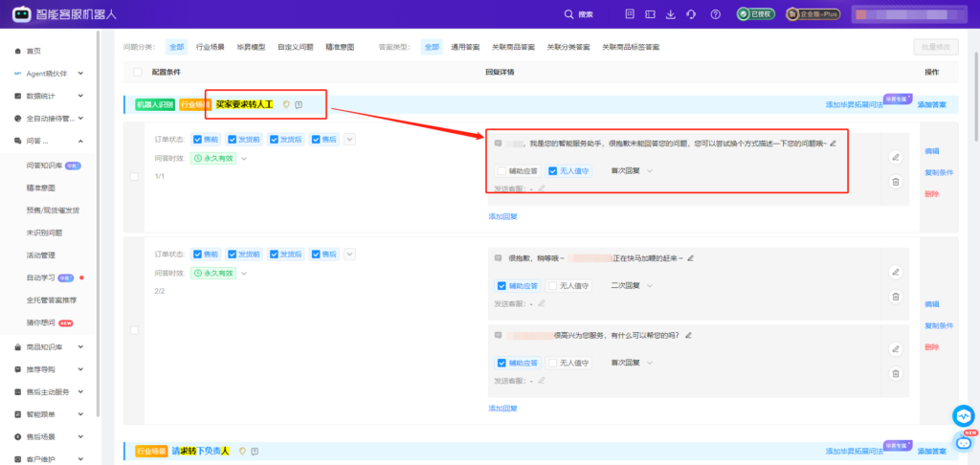This screenshot has height=465, width=980.
Task: Select the 行业场景 question category filter
Action: 210,47
